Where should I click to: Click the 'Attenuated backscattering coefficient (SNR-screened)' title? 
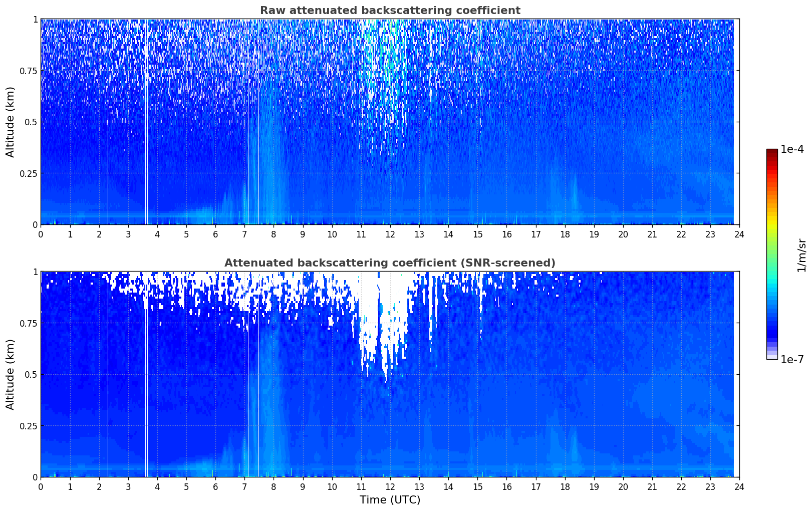[x=390, y=263]
